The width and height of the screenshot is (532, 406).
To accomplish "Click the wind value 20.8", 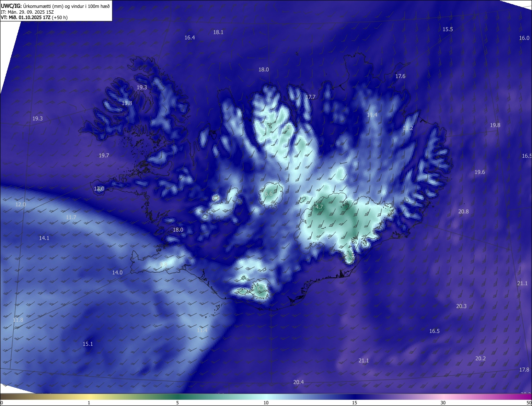I will tap(463, 211).
